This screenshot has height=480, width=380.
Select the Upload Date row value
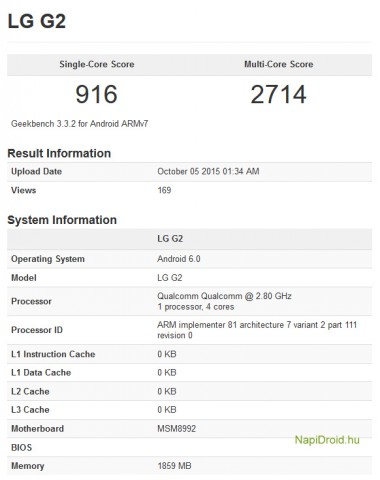coord(208,171)
